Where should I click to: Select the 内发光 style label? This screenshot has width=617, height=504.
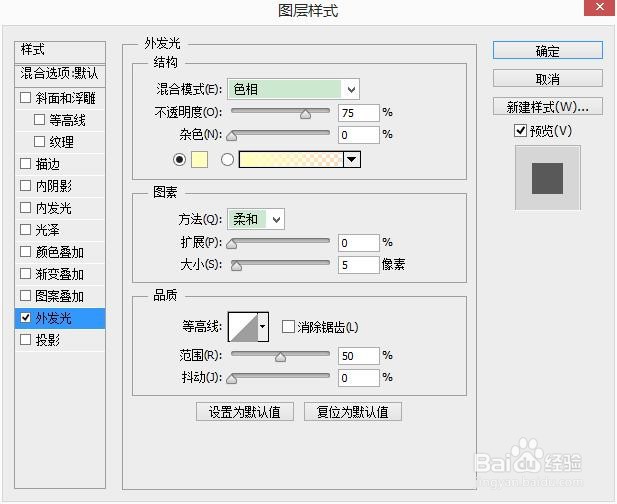(54, 208)
